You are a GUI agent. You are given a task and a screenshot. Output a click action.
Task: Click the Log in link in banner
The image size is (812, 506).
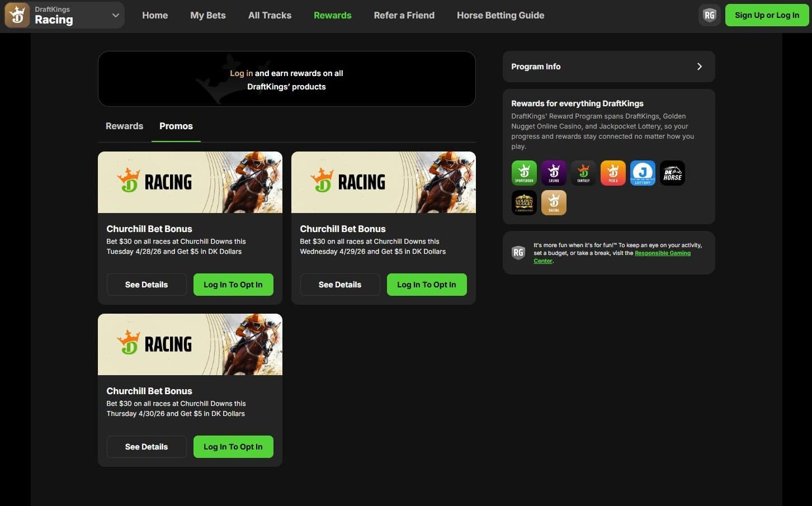[241, 73]
